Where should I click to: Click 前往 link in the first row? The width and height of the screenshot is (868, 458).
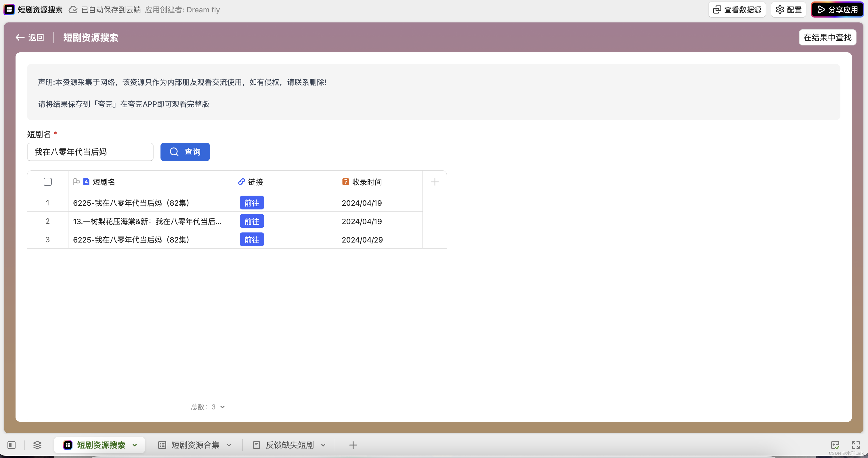tap(252, 203)
